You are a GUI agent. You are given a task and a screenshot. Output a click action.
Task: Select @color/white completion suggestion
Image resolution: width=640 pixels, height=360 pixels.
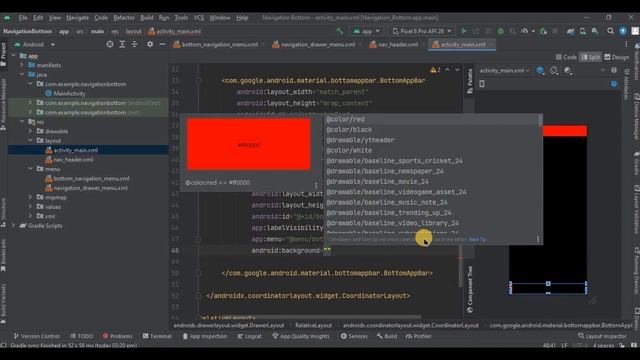click(x=431, y=150)
